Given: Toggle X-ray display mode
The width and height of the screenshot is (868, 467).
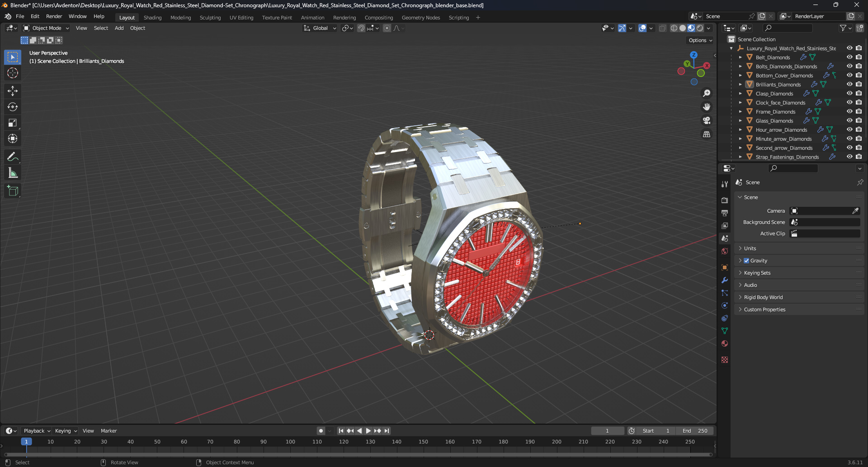Looking at the screenshot, I should (662, 28).
